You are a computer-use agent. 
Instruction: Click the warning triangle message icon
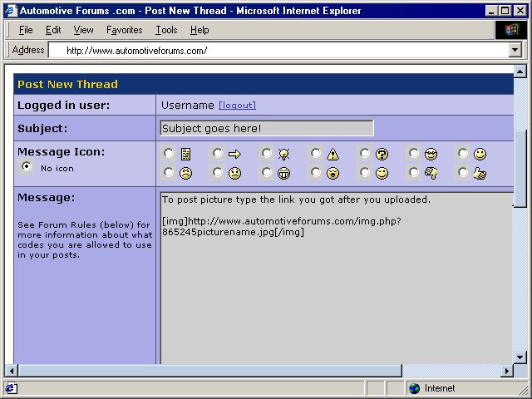(332, 155)
